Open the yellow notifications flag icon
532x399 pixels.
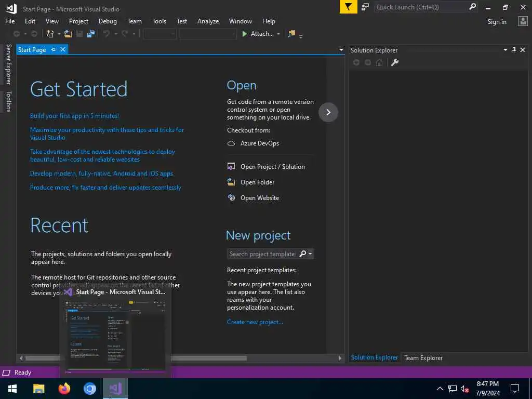349,7
